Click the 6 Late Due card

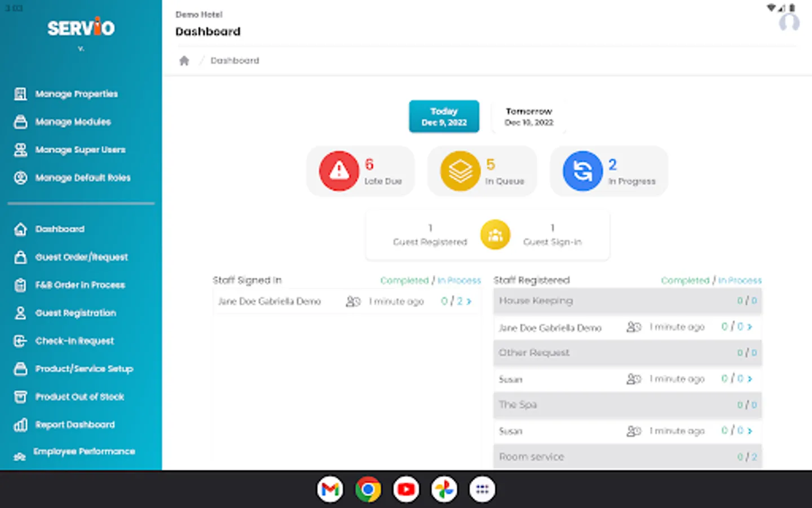pyautogui.click(x=361, y=171)
